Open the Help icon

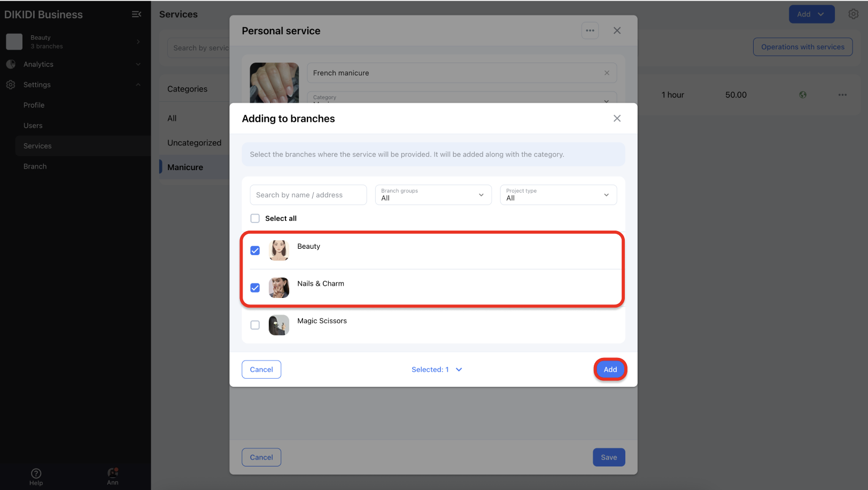point(36,476)
